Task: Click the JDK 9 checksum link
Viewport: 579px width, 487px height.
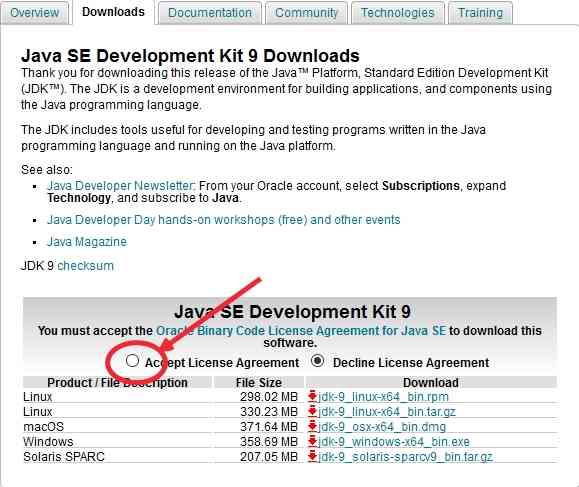Action: tap(85, 266)
